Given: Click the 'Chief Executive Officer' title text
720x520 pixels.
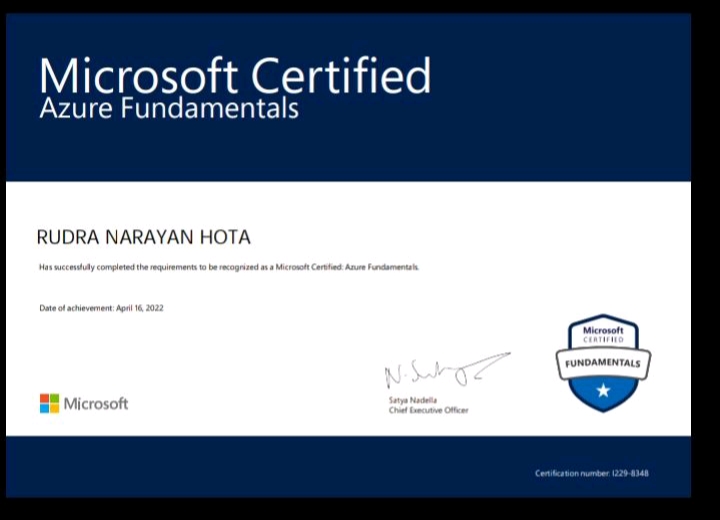Looking at the screenshot, I should [x=428, y=410].
